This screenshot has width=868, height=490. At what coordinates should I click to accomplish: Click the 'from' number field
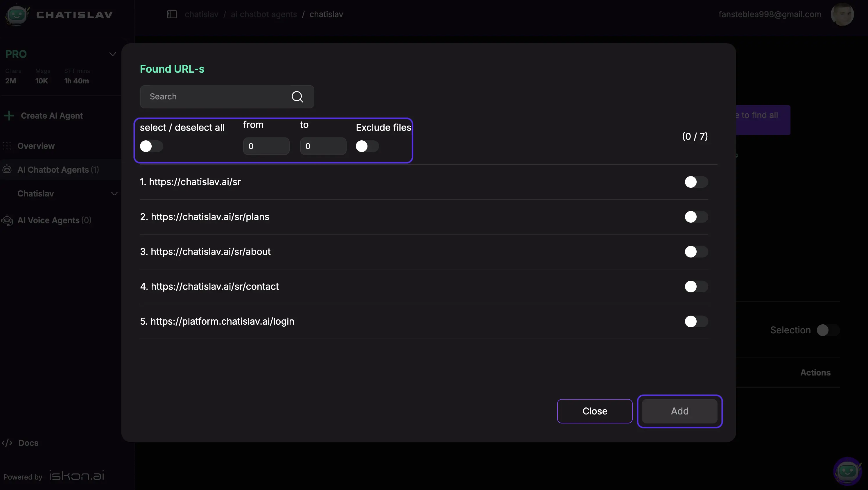266,146
